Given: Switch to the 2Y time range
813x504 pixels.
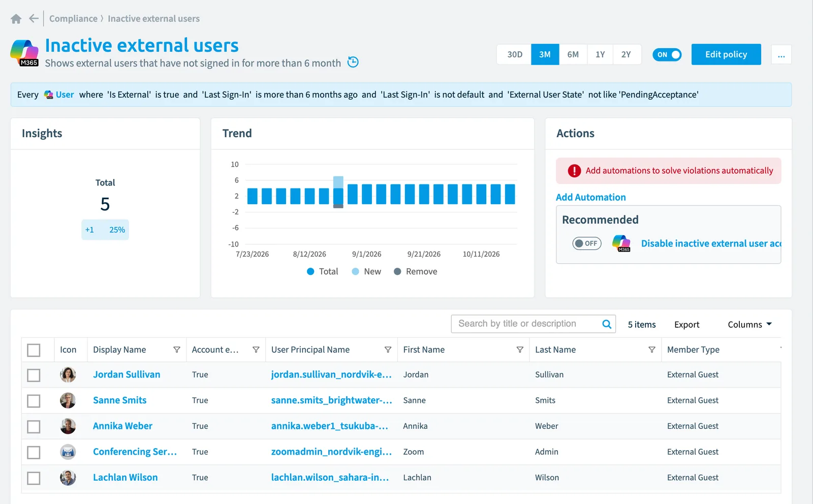Looking at the screenshot, I should 627,54.
